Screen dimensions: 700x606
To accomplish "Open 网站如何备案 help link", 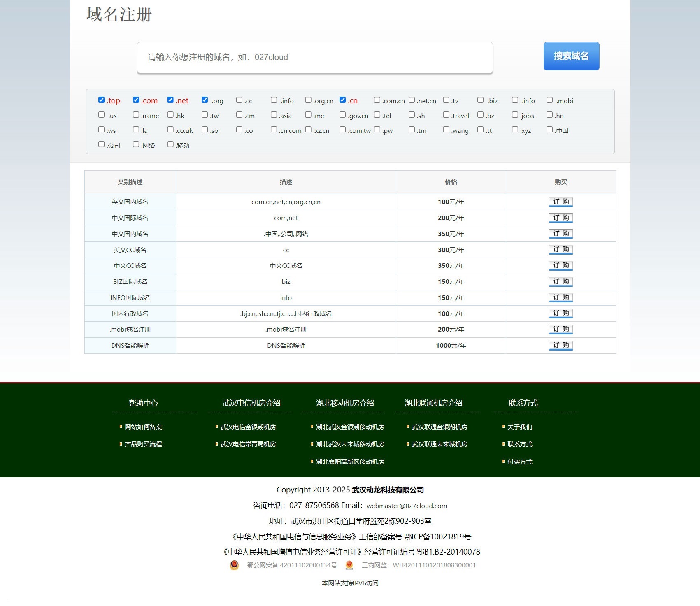I will (143, 427).
